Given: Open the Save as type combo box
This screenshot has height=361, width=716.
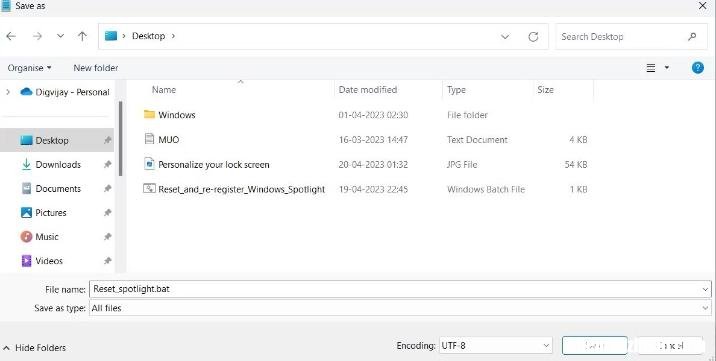Looking at the screenshot, I should 400,309.
